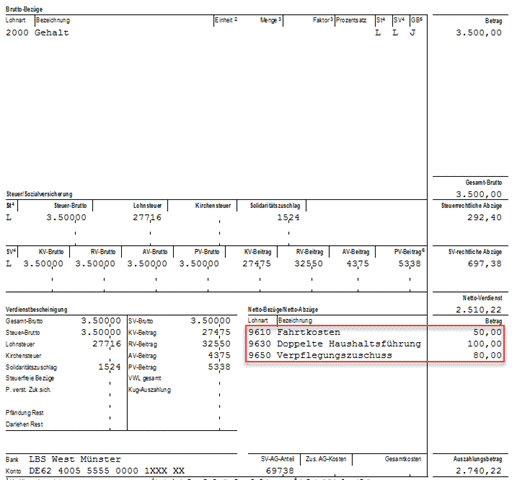The width and height of the screenshot is (512, 480).
Task: Select the Solidaritätszuschlag column header
Action: tap(275, 206)
